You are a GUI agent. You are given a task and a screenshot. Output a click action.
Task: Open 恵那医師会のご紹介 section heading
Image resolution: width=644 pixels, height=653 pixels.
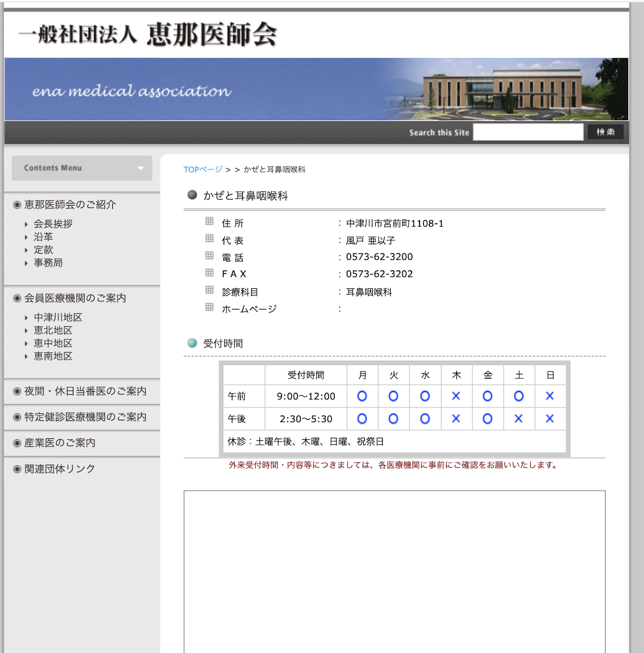pyautogui.click(x=70, y=204)
